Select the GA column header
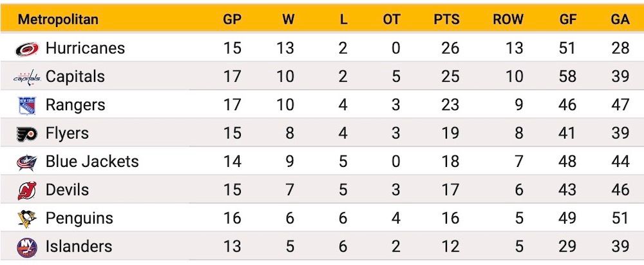 620,19
